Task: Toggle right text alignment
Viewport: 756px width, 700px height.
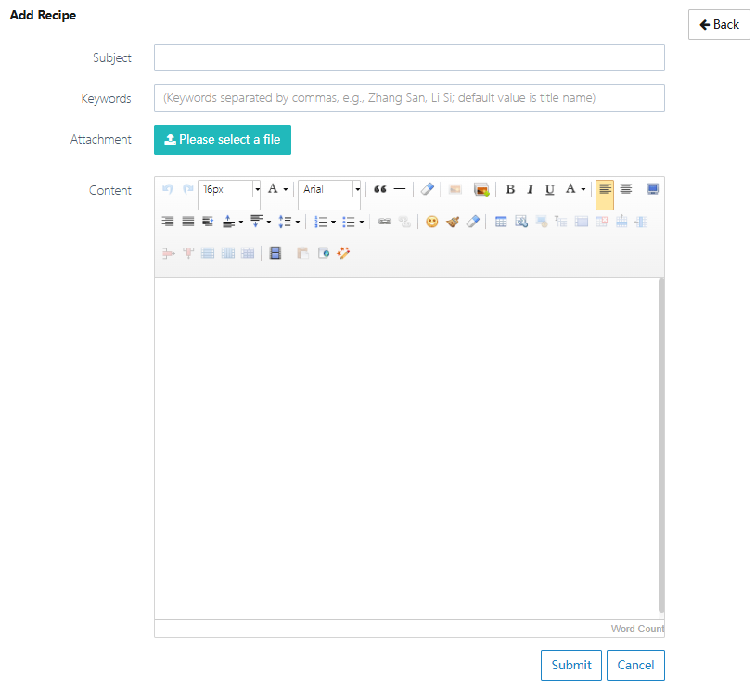Action: [168, 222]
